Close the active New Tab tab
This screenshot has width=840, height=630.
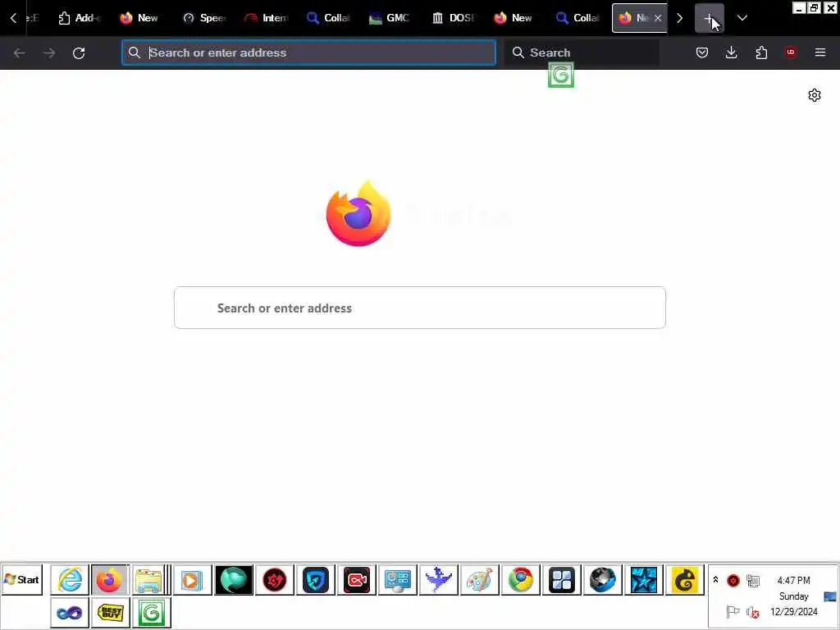(x=658, y=18)
